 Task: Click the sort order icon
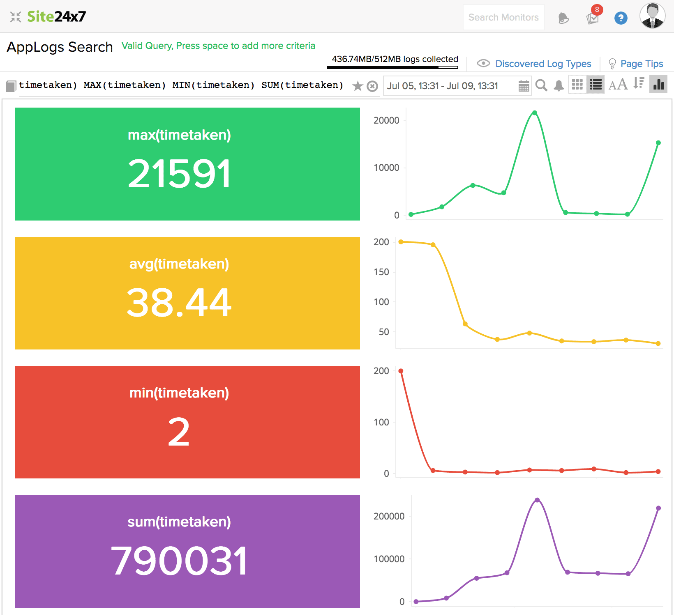638,84
